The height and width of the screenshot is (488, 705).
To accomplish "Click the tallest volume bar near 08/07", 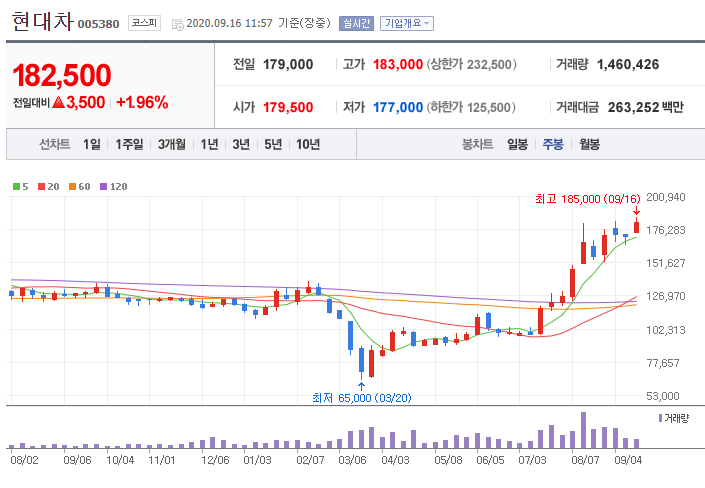I will tap(583, 430).
